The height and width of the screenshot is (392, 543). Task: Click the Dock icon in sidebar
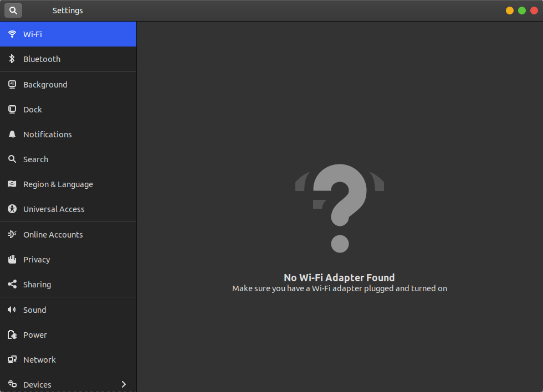pos(12,109)
